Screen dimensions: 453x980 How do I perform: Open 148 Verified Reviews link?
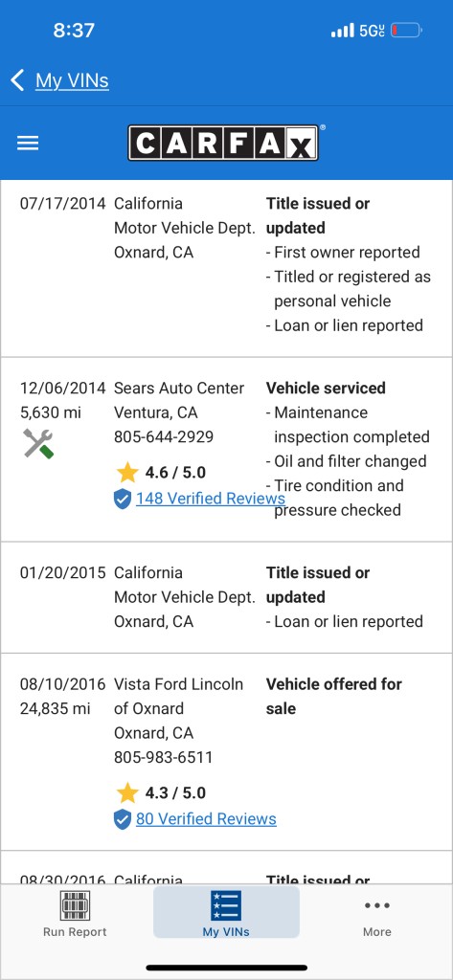211,498
